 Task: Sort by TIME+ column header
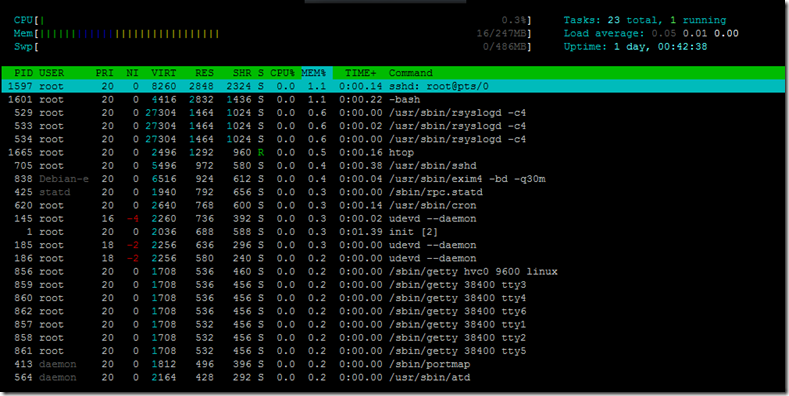360,73
